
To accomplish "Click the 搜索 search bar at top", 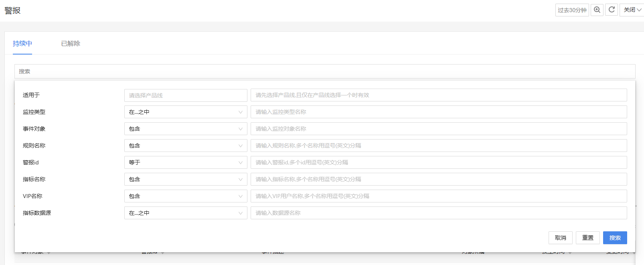I will pyautogui.click(x=325, y=71).
